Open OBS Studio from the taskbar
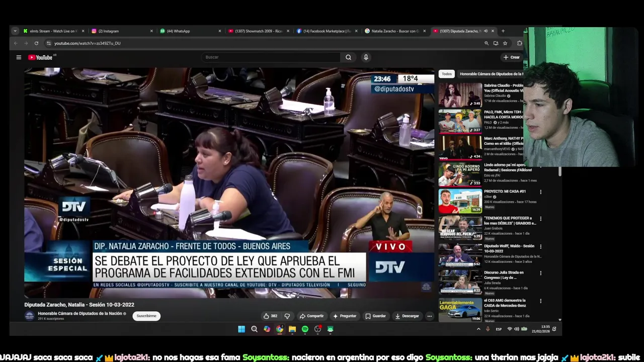Screen dimensions: 644x362 [317, 329]
